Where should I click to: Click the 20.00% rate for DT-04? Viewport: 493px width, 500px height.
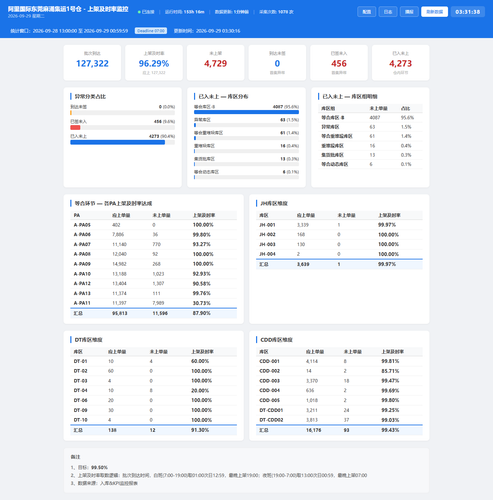tap(200, 391)
